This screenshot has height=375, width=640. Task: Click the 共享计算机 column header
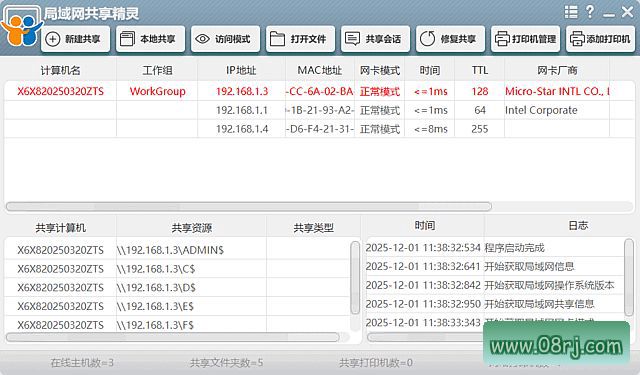click(x=60, y=228)
